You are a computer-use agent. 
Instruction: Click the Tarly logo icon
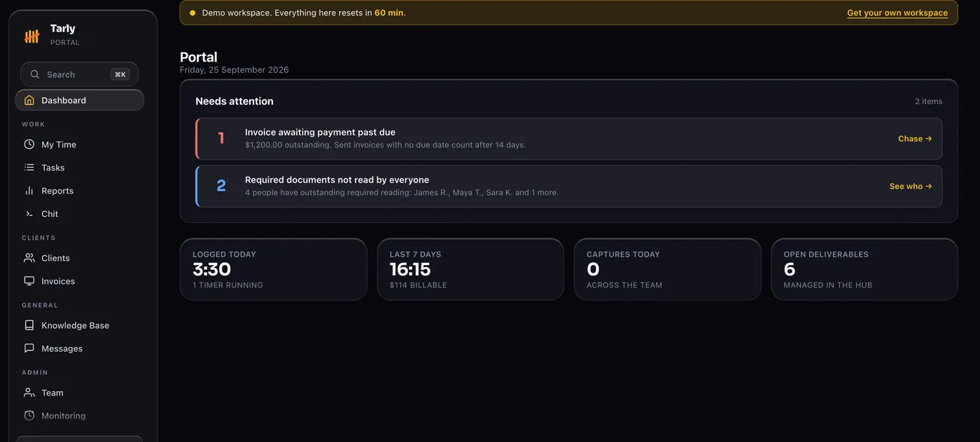click(x=31, y=36)
